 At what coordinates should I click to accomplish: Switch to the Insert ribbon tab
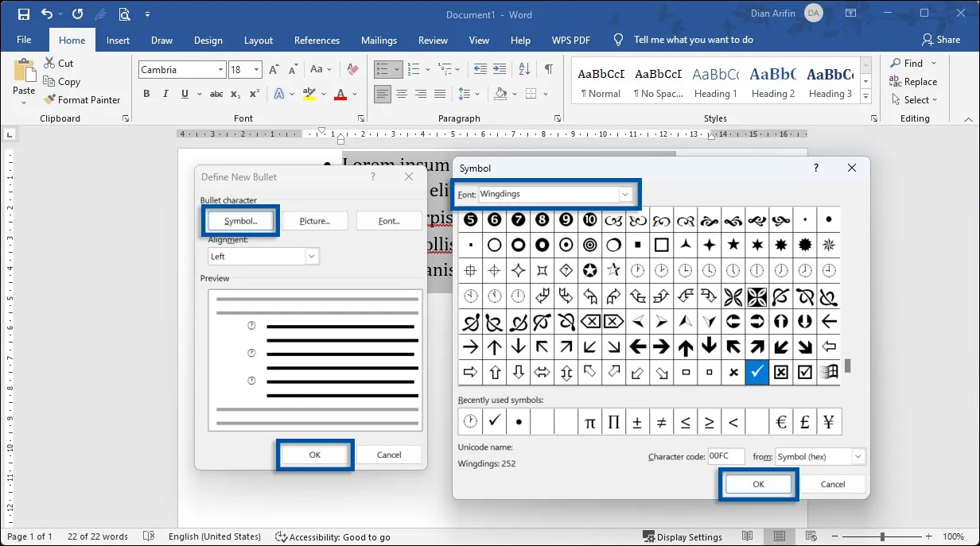click(118, 41)
